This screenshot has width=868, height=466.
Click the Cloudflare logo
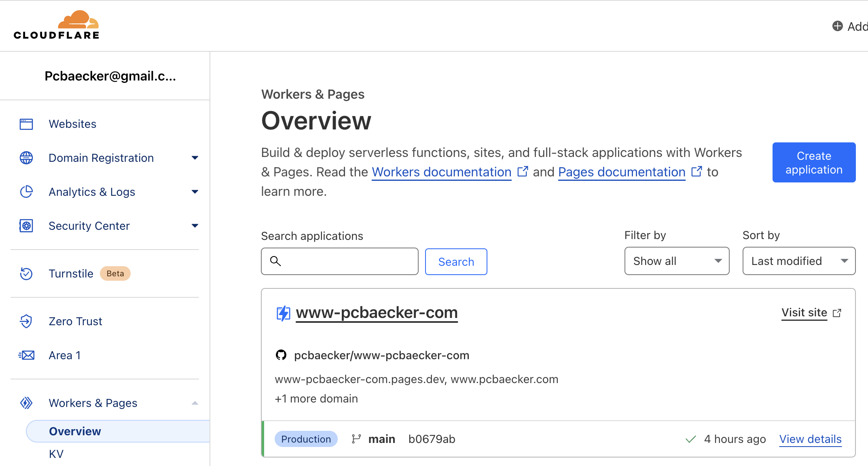point(56,25)
